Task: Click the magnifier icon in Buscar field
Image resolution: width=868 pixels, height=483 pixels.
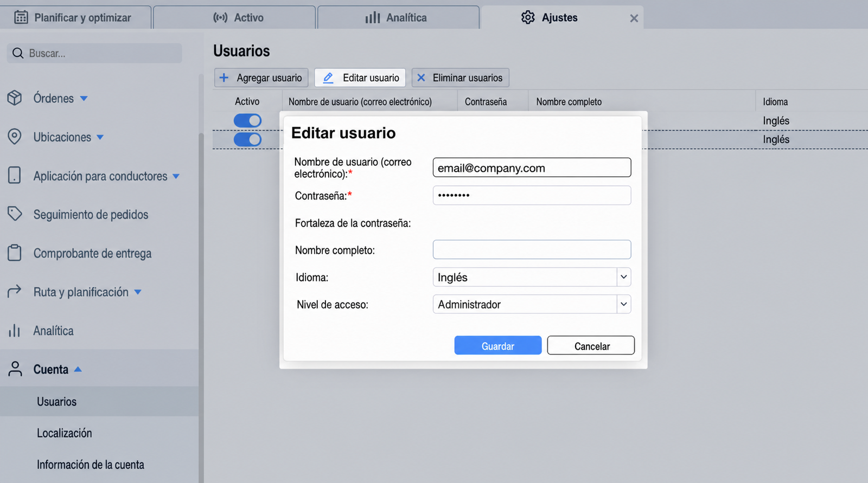Action: pos(18,53)
